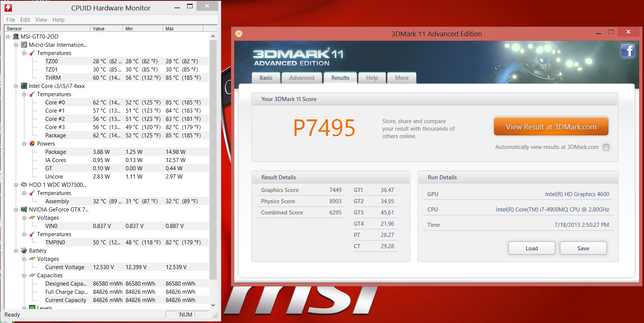Click the sensor list vertical scrollbar thumb

tap(213, 160)
